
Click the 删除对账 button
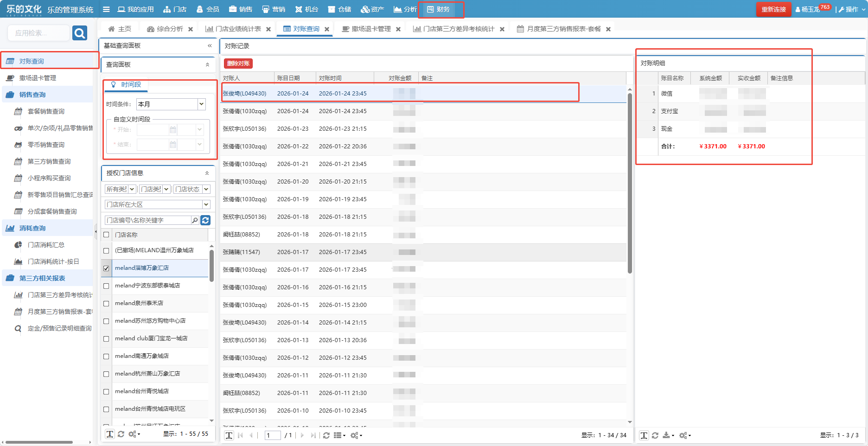click(x=238, y=64)
